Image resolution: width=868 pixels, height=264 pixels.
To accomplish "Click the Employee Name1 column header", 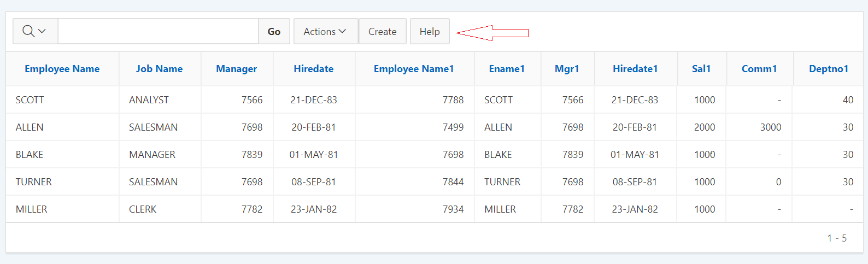I will (414, 69).
